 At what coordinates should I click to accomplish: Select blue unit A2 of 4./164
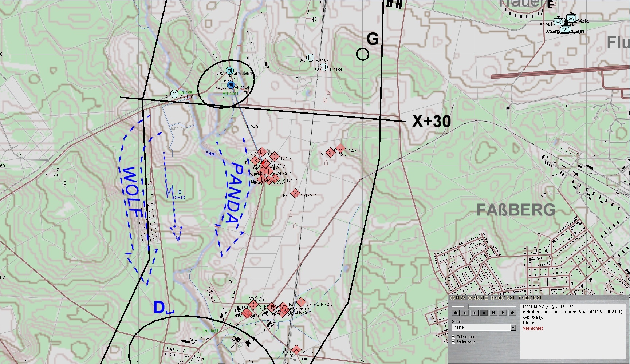click(324, 67)
